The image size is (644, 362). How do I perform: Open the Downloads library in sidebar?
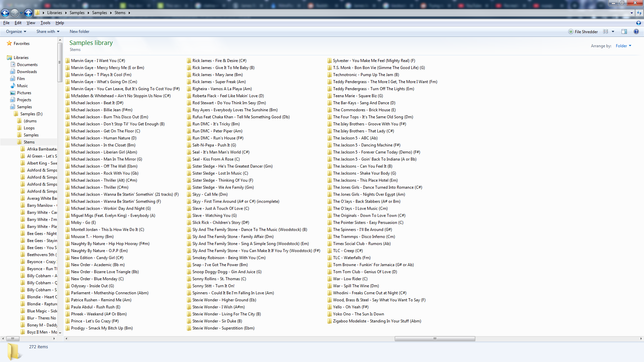pos(27,72)
